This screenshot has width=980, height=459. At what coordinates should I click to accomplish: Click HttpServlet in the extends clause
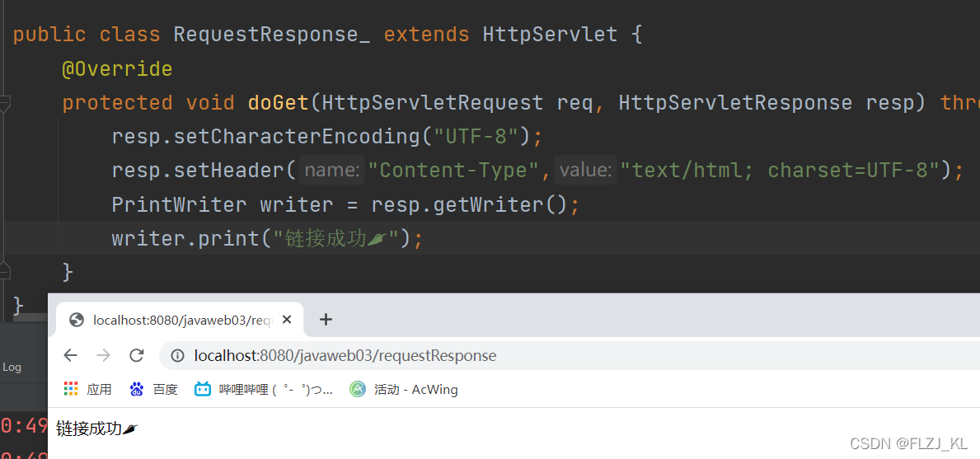point(550,35)
